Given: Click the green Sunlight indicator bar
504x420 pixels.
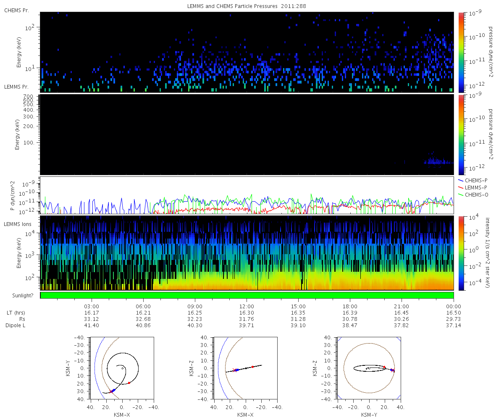Looking at the screenshot, I should click(x=247, y=295).
